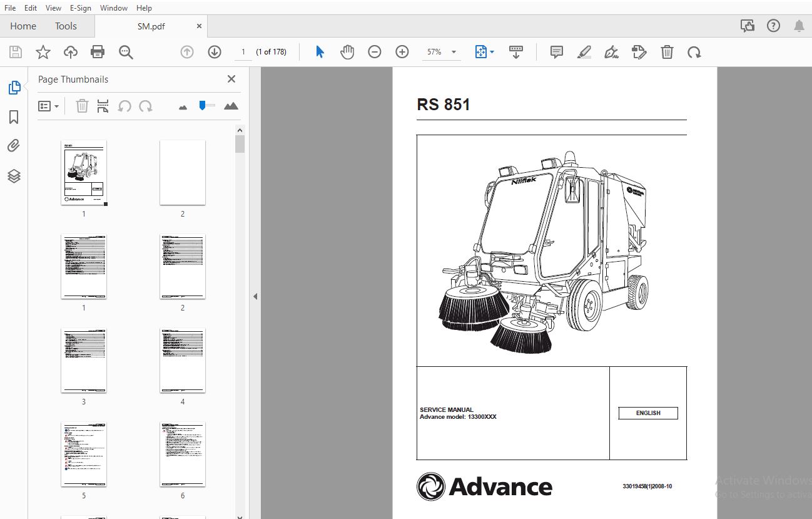The image size is (812, 519).
Task: Click the page number input field
Action: pyautogui.click(x=243, y=52)
